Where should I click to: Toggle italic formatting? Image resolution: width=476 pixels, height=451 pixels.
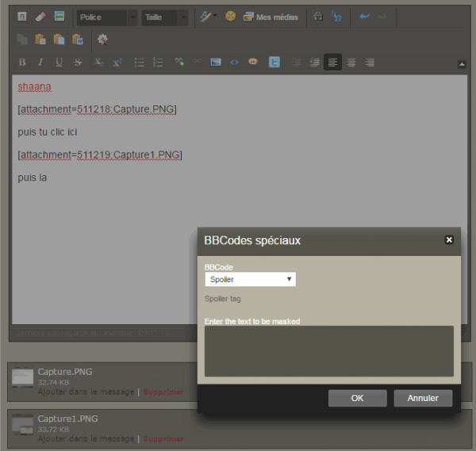[40, 62]
